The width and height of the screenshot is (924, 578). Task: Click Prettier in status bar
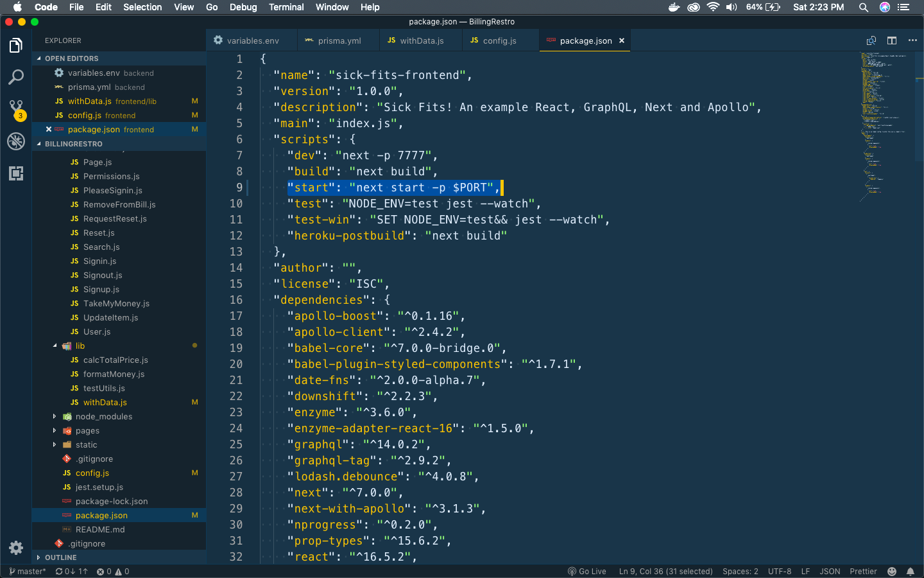coord(863,572)
